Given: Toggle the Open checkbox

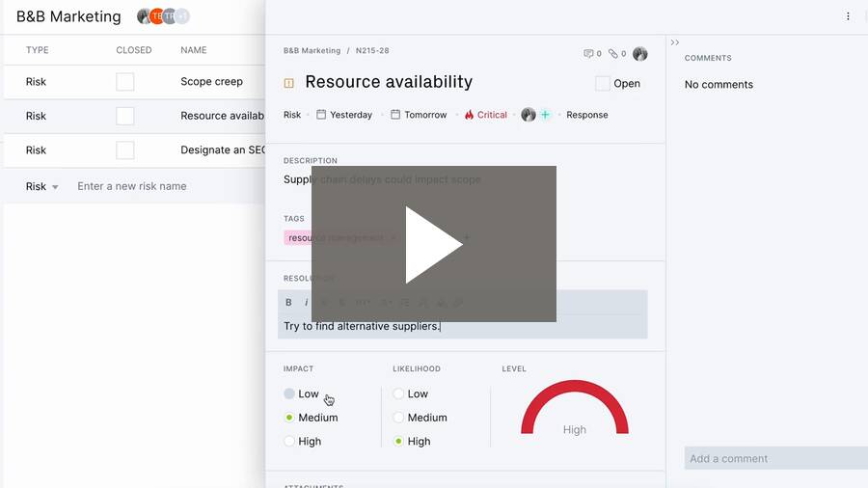Looking at the screenshot, I should click(602, 84).
